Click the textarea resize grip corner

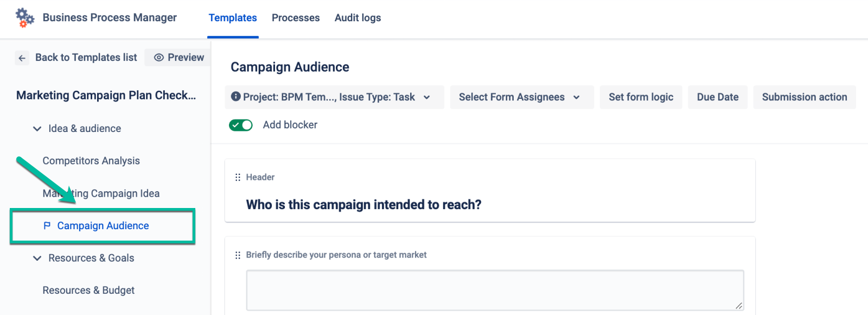pos(738,306)
